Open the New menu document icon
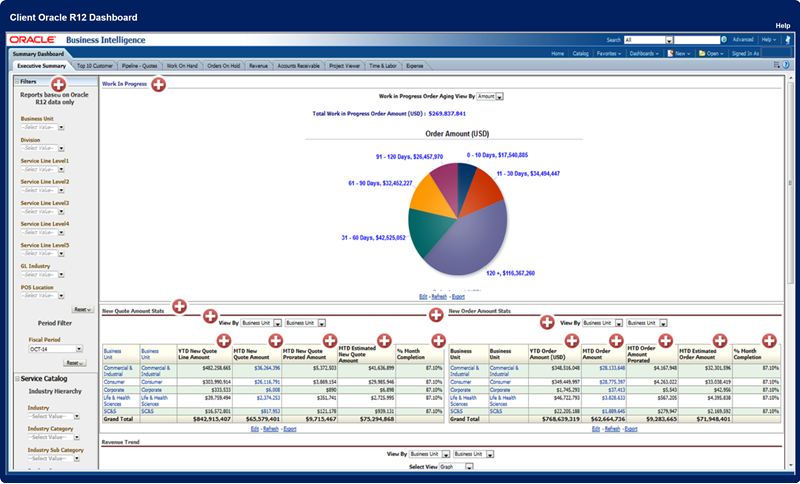Image resolution: width=800 pixels, height=484 pixels. point(671,53)
